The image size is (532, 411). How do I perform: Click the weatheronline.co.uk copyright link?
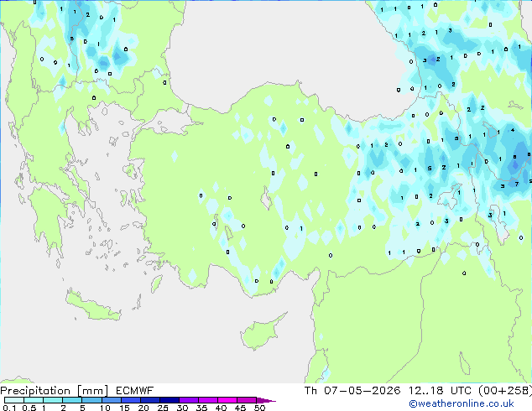462,403
